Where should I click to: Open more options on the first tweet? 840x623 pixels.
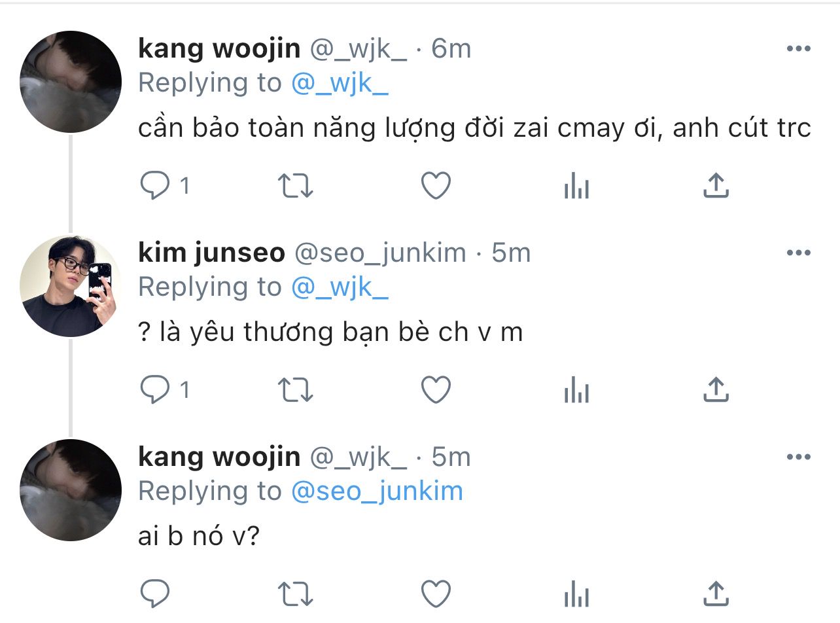[798, 48]
